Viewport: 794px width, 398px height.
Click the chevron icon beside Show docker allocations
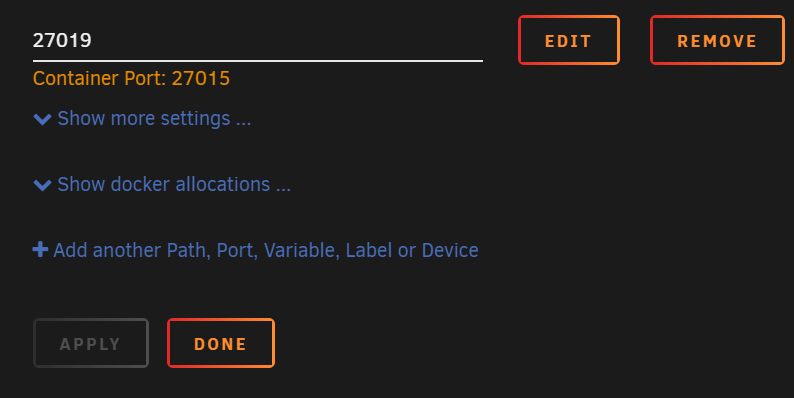(x=42, y=185)
